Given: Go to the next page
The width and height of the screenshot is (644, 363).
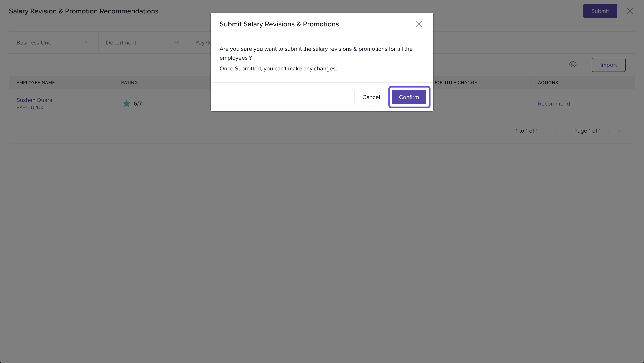Looking at the screenshot, I should tap(608, 131).
